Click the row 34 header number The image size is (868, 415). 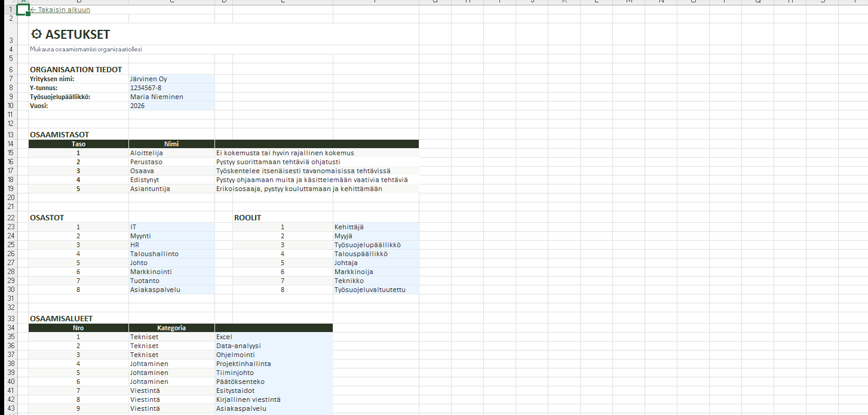(x=10, y=328)
